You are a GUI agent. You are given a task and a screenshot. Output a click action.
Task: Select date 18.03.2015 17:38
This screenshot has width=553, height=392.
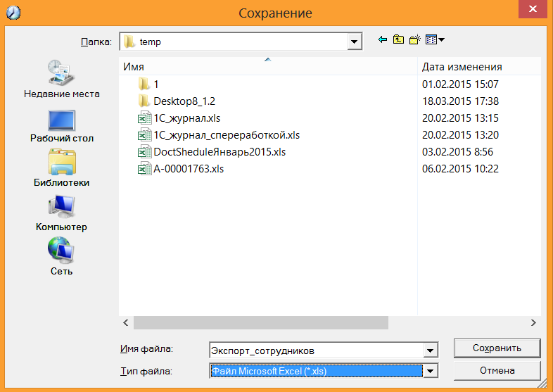tap(460, 101)
